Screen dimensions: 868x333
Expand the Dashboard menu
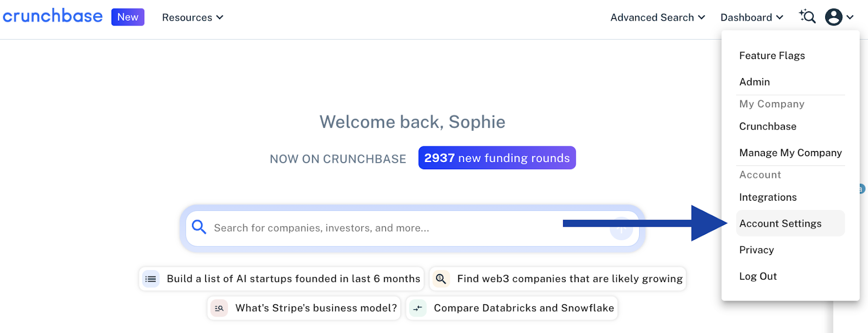point(751,17)
